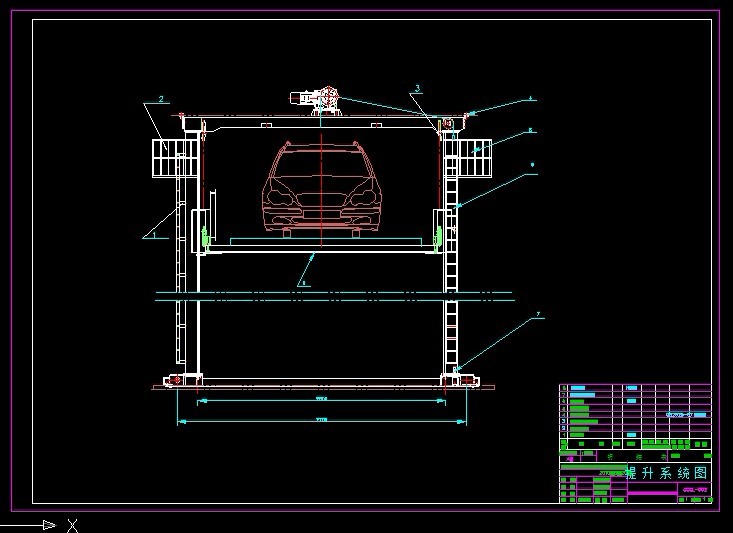Screen dimensions: 733x533
Task: Select callout number 3 near the top beam
Action: click(417, 88)
